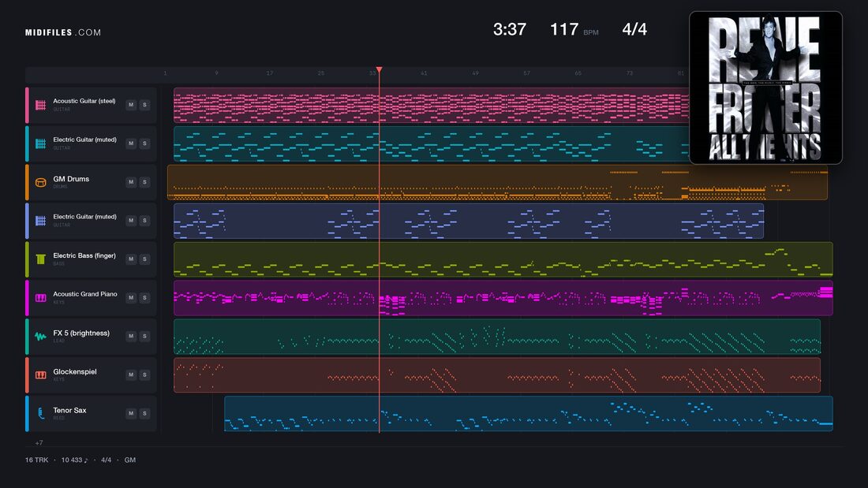
Task: Jump to bar 57 on the ruler
Action: pos(526,73)
